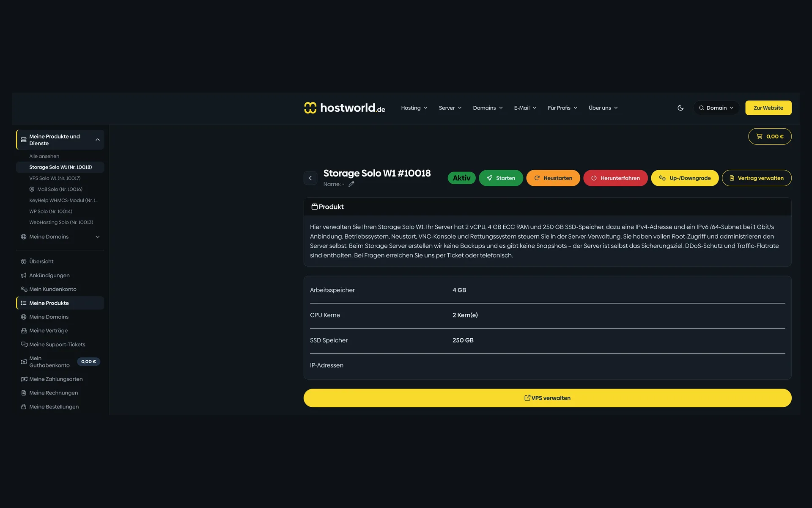Click the Alle ansehen link
This screenshot has width=812, height=508.
pyautogui.click(x=44, y=156)
